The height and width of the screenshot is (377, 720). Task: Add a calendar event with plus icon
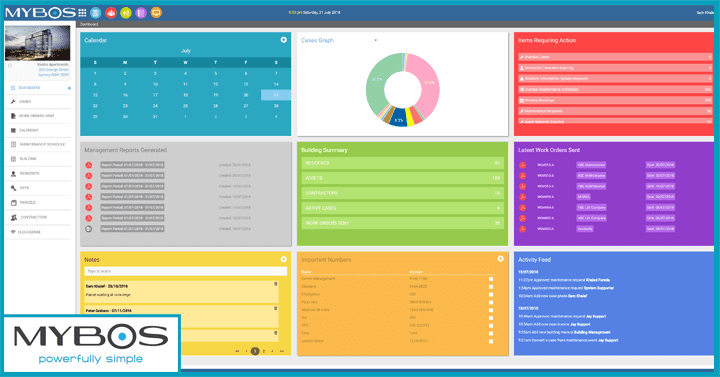coord(284,40)
